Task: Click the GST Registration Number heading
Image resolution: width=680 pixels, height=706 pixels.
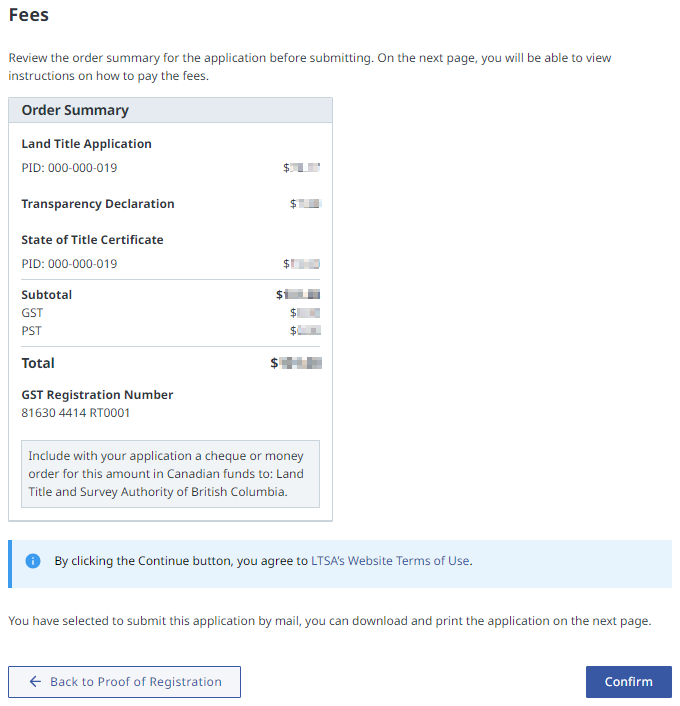Action: click(97, 395)
